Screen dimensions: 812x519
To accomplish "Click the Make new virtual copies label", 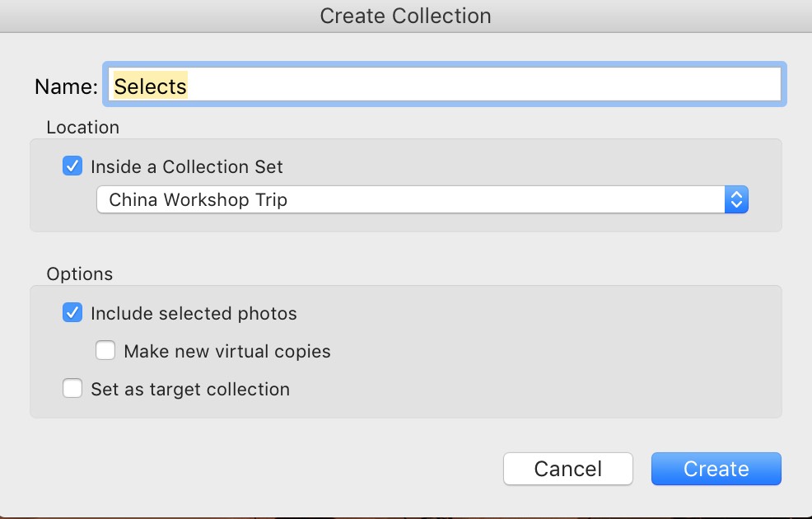I will click(x=226, y=351).
